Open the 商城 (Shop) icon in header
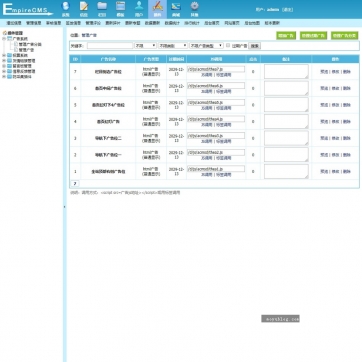362x362 pixels. pyautogui.click(x=176, y=9)
